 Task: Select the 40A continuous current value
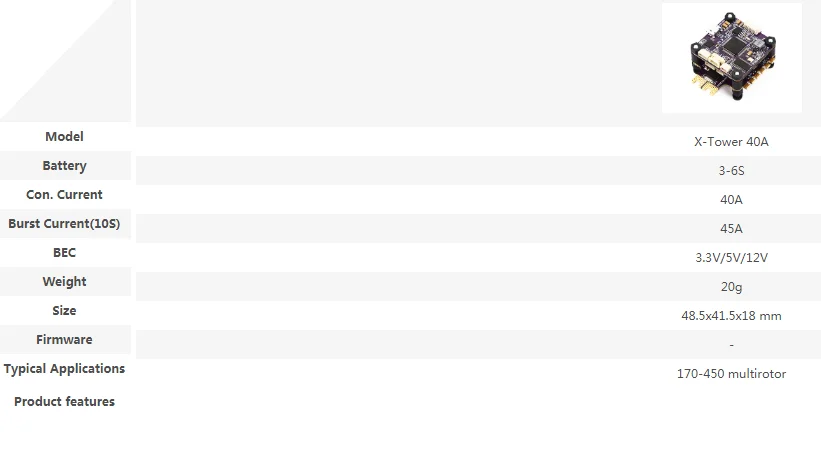pos(731,200)
